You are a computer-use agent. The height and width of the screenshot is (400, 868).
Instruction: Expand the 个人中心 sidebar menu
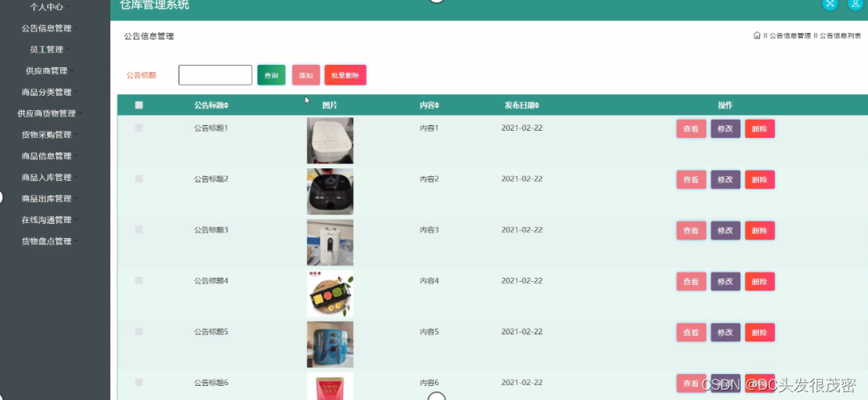point(46,6)
